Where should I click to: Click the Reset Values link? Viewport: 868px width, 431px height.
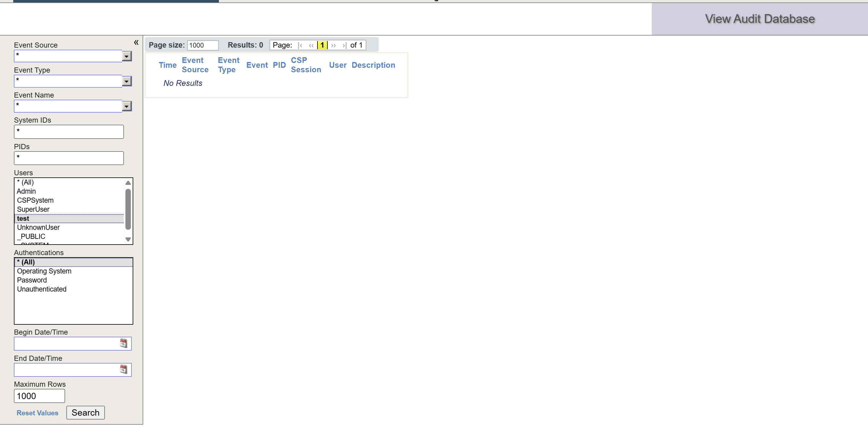coord(37,413)
